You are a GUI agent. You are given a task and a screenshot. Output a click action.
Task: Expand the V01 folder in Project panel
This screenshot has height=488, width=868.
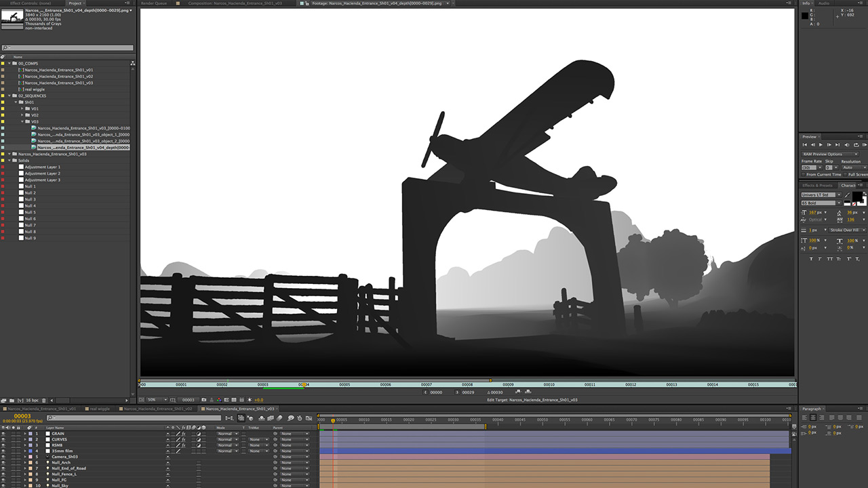click(x=22, y=108)
